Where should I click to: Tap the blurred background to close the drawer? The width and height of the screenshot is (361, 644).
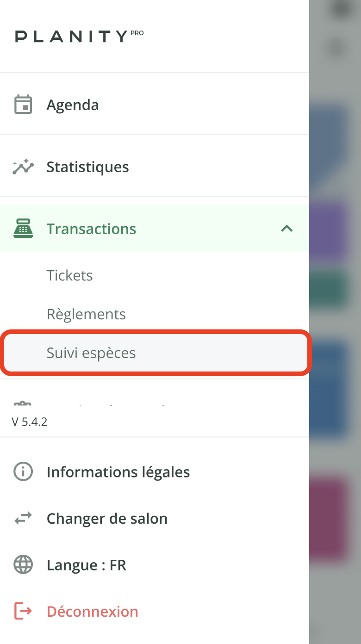[x=335, y=324]
